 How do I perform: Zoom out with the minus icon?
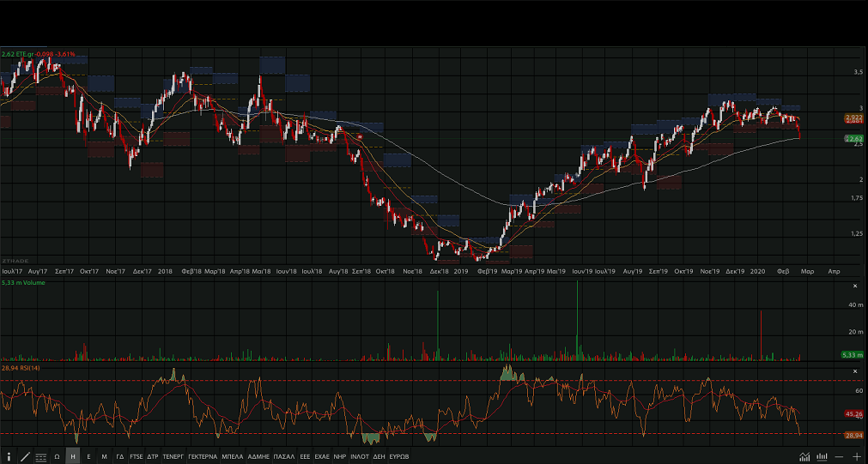pyautogui.click(x=839, y=456)
